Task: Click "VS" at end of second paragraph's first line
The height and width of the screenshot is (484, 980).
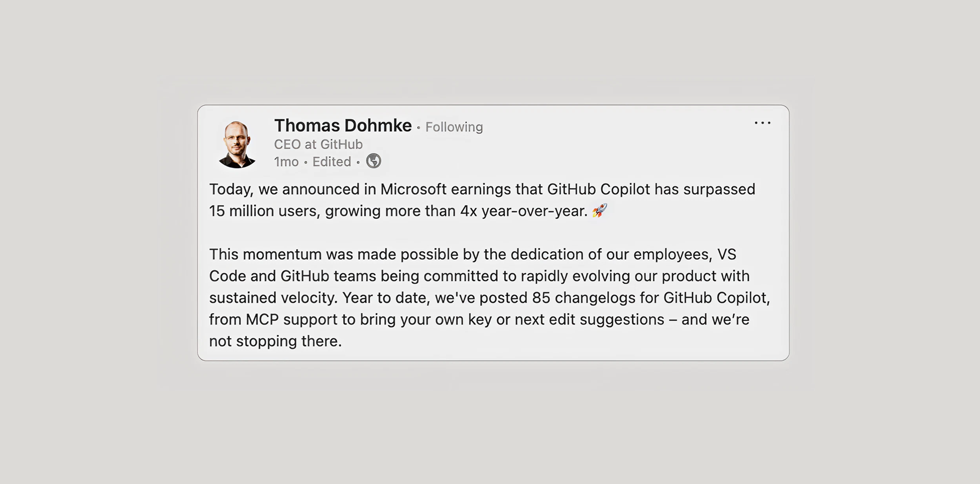Action: (726, 255)
